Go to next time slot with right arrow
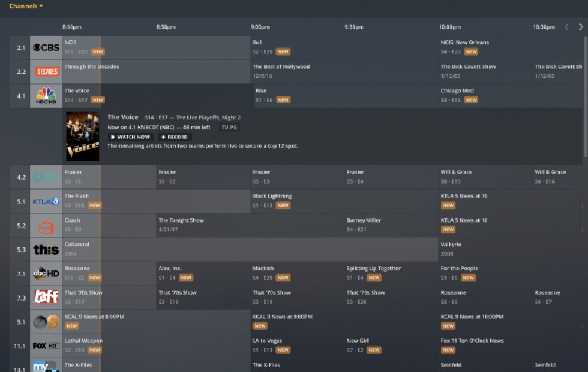 click(x=581, y=26)
